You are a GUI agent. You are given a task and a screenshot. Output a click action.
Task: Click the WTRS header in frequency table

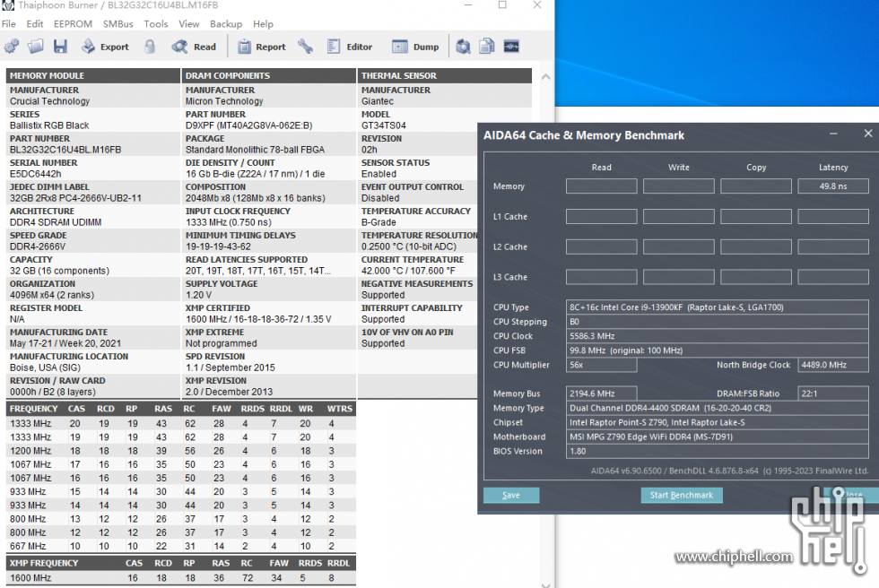pyautogui.click(x=340, y=409)
